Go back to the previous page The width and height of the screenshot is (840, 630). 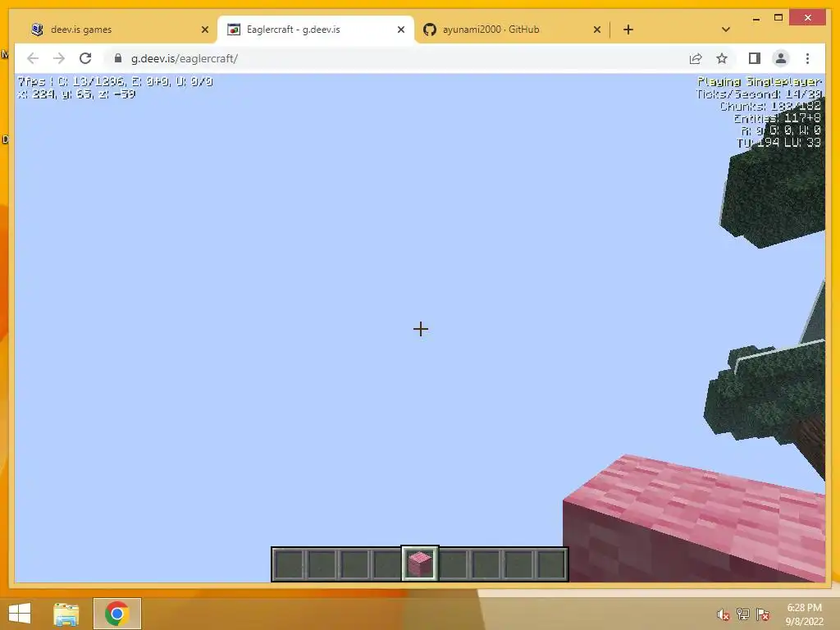click(x=33, y=58)
